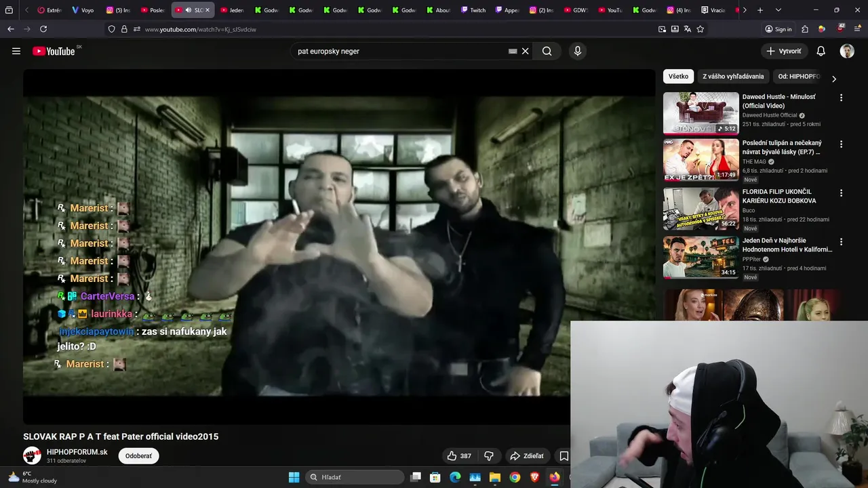868x488 pixels.
Task: Switch to the Vracia browser tab
Action: [x=714, y=10]
